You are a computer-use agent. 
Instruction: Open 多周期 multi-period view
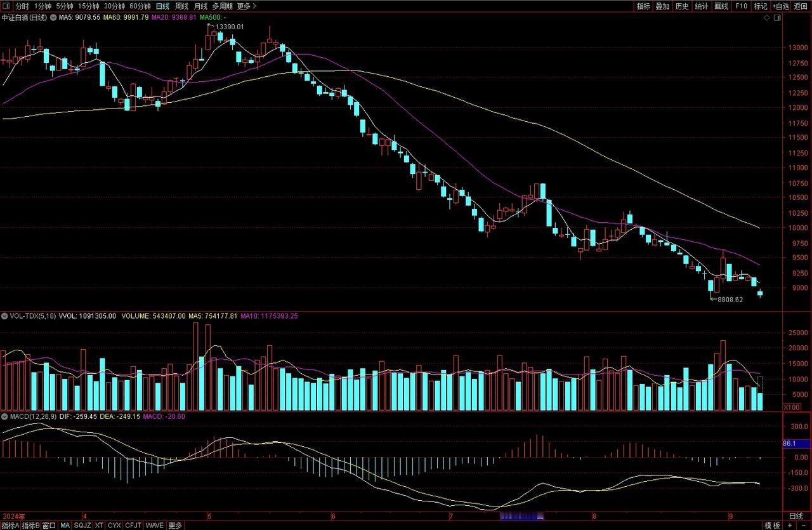click(223, 6)
